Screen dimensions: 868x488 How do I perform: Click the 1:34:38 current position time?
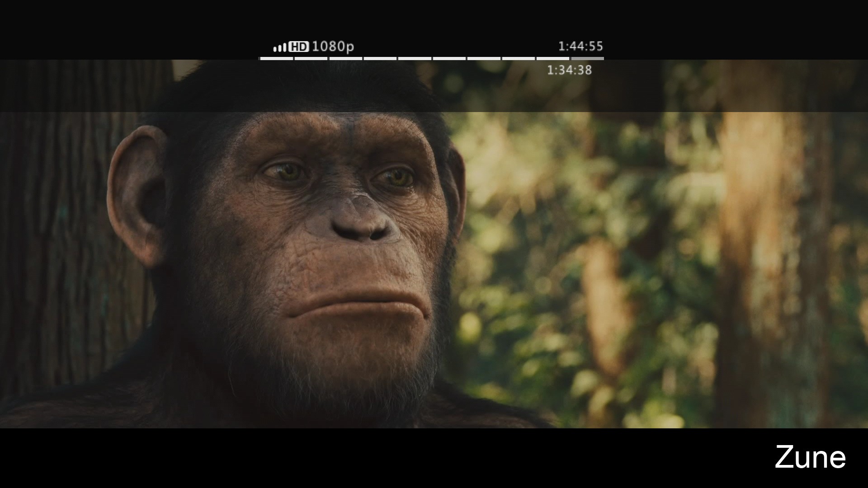[x=569, y=70]
